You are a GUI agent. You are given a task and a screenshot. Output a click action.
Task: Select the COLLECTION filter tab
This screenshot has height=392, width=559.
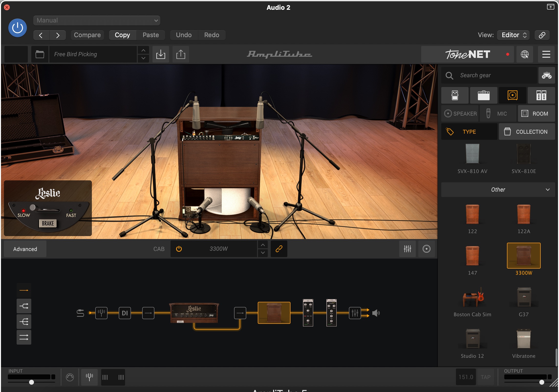(527, 132)
